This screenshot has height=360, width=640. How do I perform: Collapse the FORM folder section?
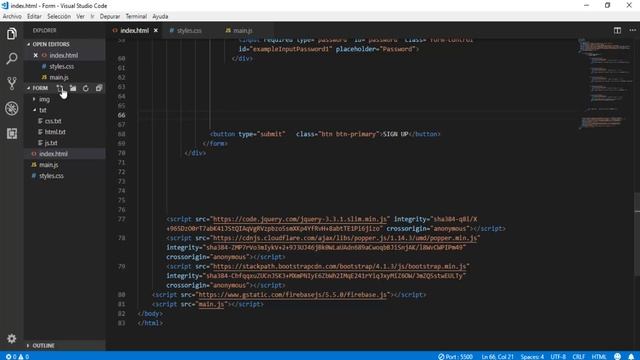40,88
